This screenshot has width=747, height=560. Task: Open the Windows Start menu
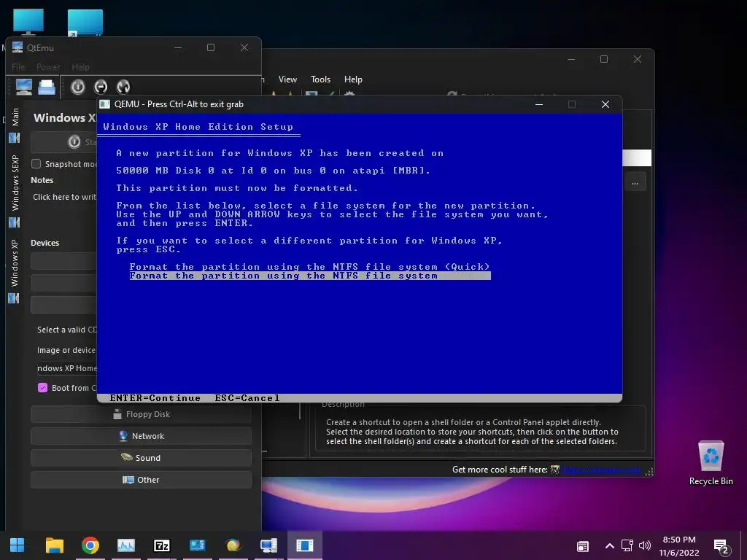click(18, 545)
